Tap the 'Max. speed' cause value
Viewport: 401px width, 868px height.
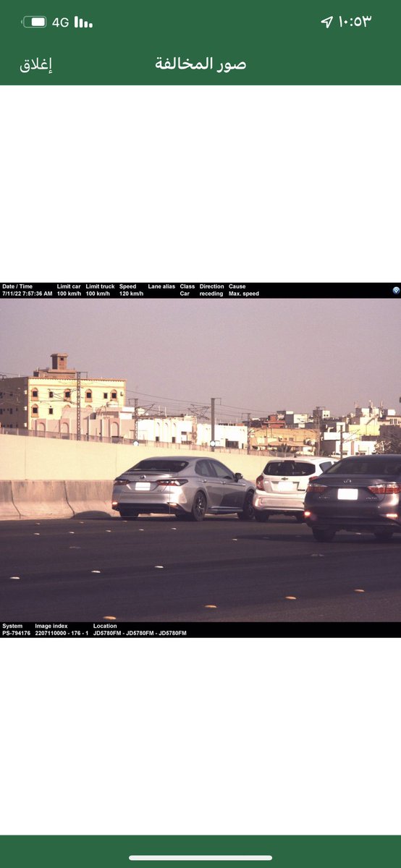[244, 294]
